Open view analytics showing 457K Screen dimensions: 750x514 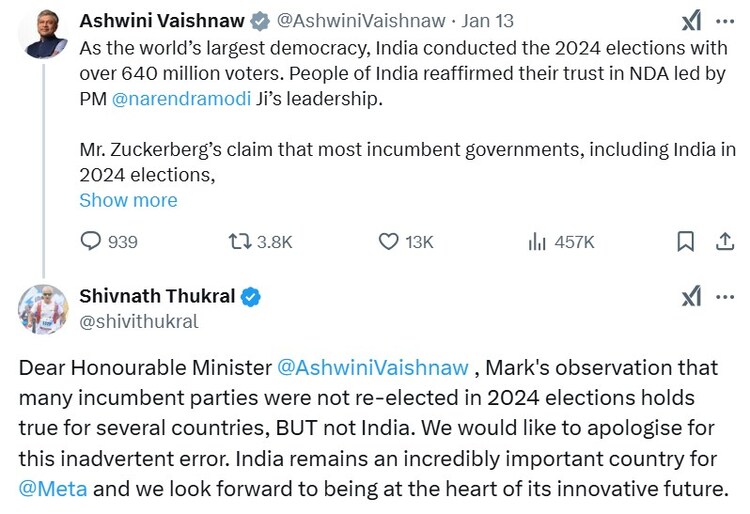tap(537, 241)
